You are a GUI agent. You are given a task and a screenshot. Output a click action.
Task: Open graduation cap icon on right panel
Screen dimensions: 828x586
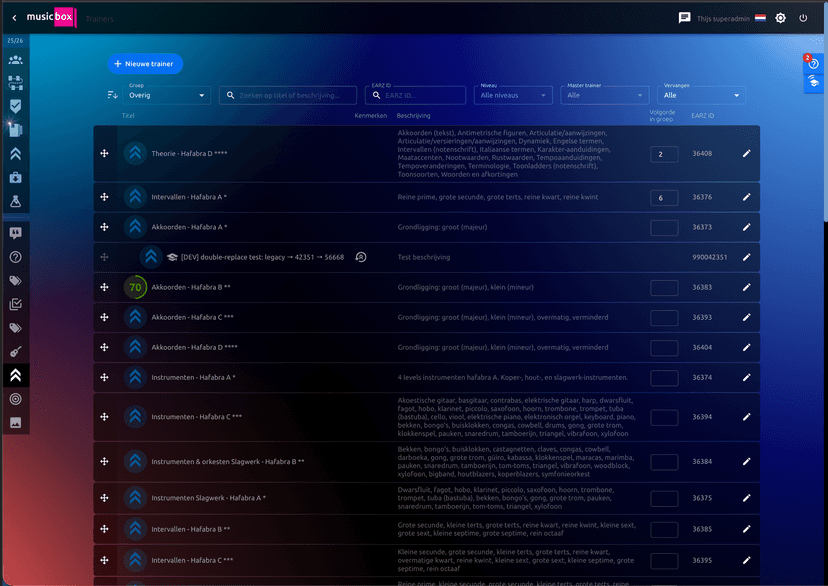pos(813,83)
